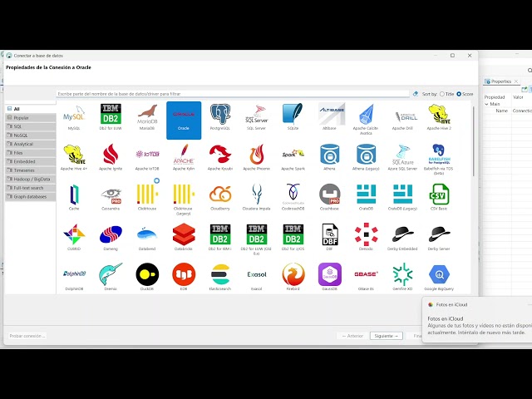This screenshot has height=399, width=532.
Task: Select the Altibase driver
Action: point(329,117)
